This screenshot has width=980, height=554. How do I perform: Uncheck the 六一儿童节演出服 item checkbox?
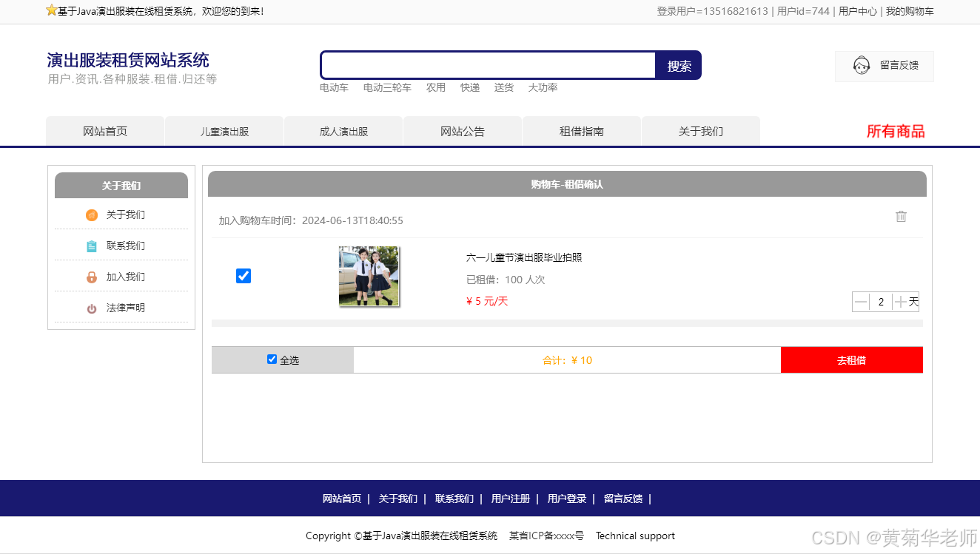tap(244, 276)
